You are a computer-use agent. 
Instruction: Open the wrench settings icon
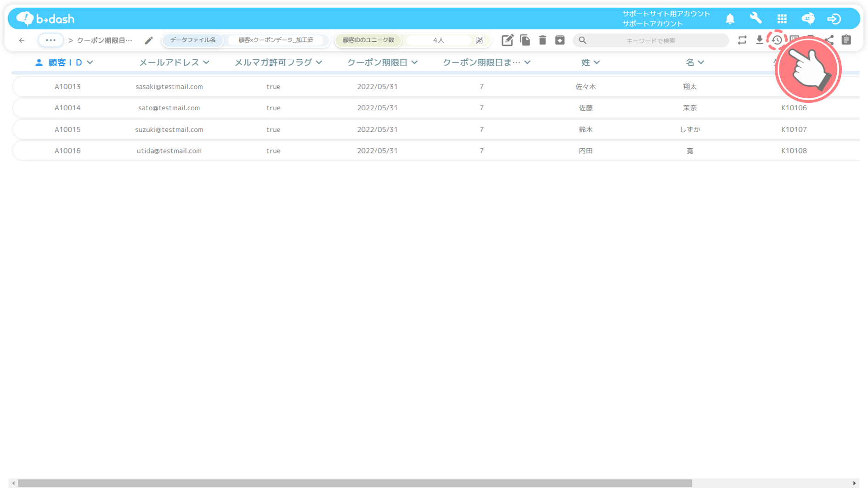755,18
